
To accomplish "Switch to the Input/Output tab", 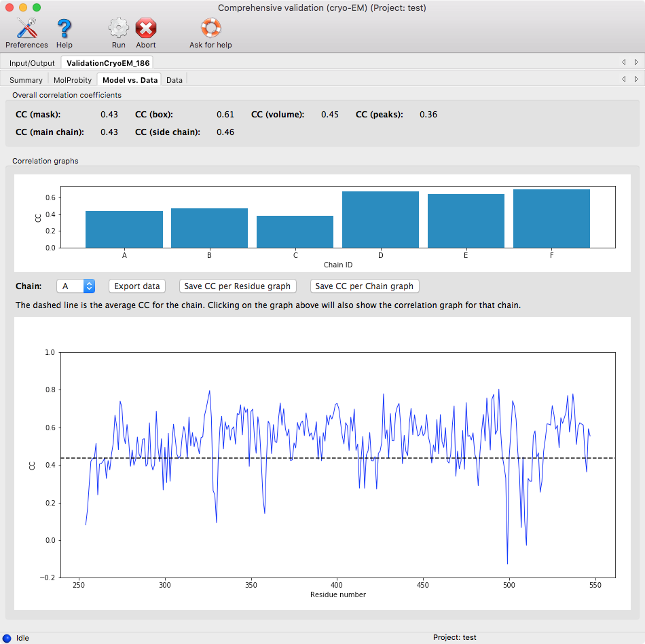I will 32,63.
